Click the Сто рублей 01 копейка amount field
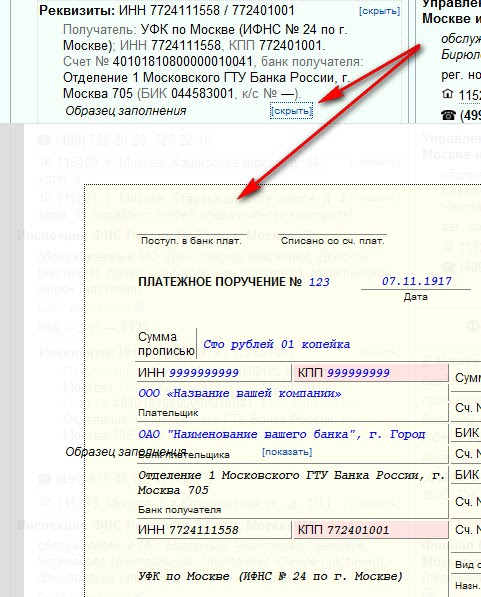The height and width of the screenshot is (597, 481). coord(276,344)
